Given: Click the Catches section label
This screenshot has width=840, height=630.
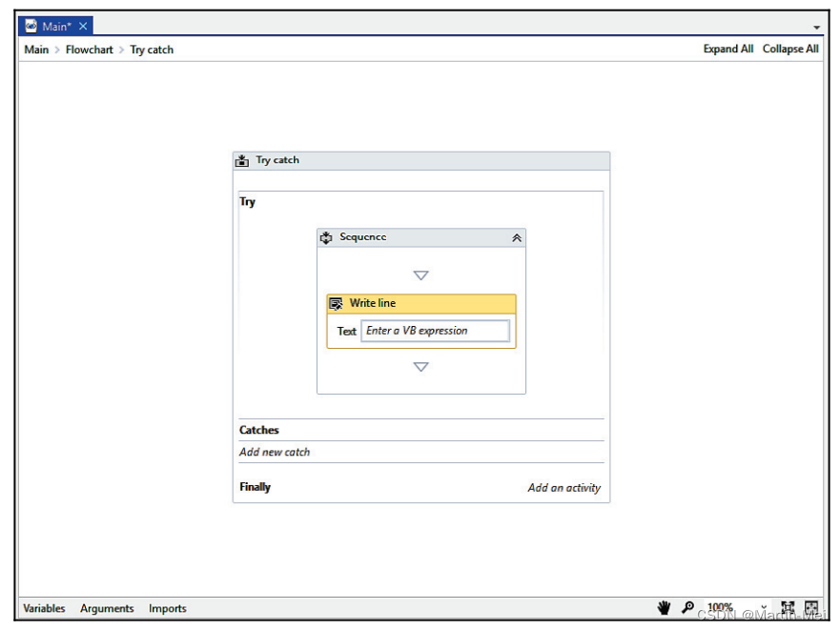Looking at the screenshot, I should (258, 430).
